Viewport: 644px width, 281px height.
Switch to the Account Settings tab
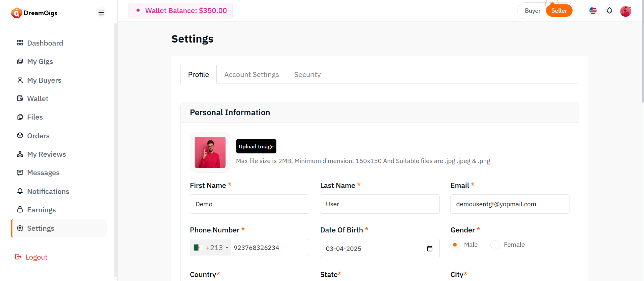click(252, 75)
